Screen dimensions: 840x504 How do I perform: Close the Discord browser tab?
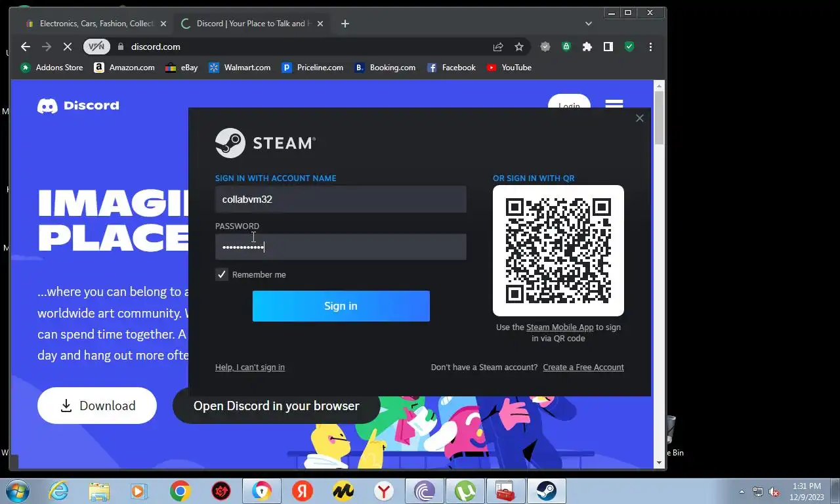point(320,24)
